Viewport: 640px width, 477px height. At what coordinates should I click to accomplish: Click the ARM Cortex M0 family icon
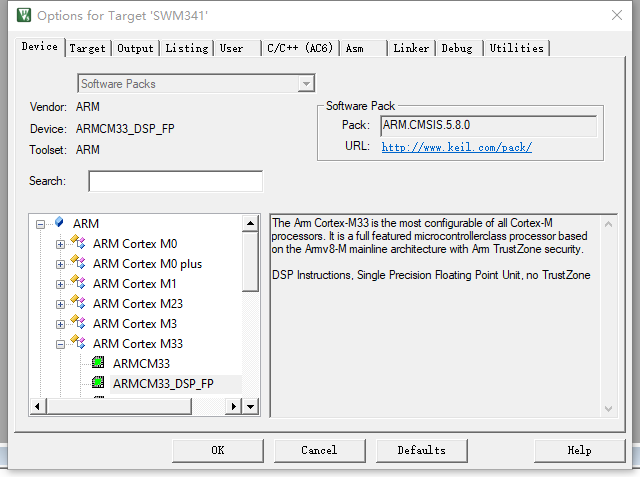(78, 242)
